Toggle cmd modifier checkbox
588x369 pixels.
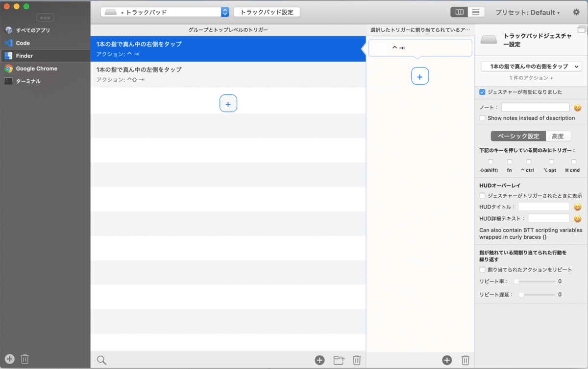click(x=574, y=161)
